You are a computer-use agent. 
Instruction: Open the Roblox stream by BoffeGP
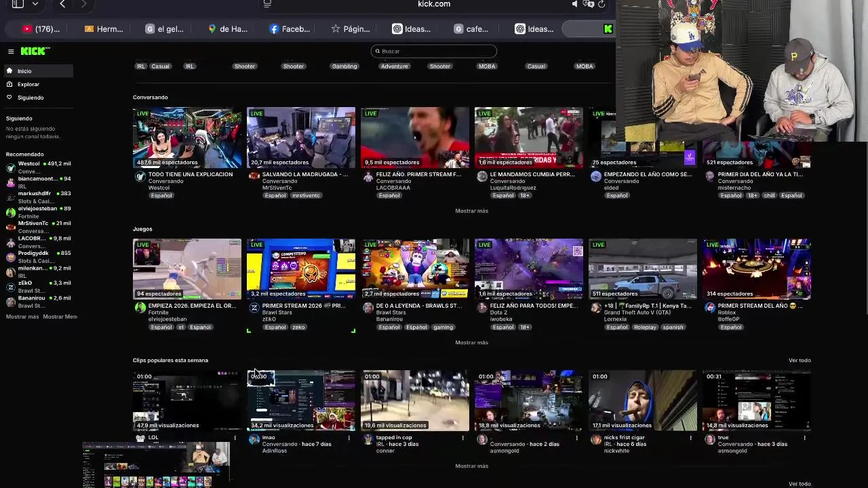coord(757,269)
